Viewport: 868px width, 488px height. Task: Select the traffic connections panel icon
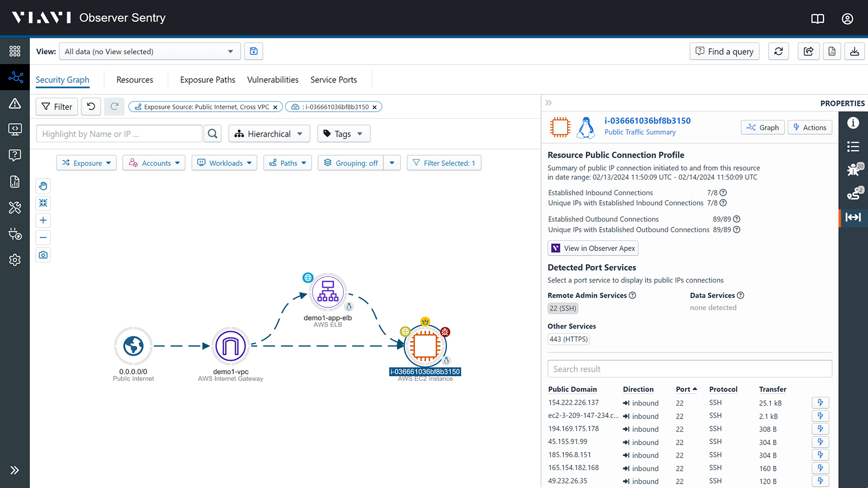click(853, 217)
